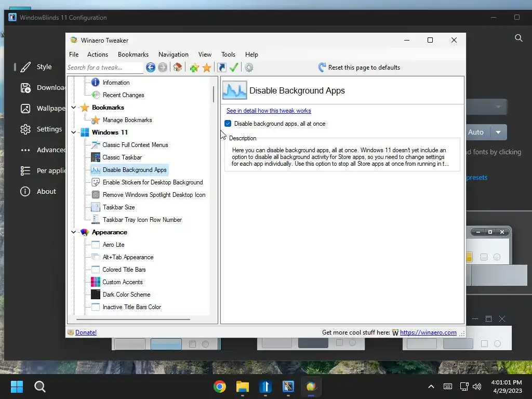Select Taskbar Size tweak
This screenshot has width=532, height=399.
click(x=119, y=207)
